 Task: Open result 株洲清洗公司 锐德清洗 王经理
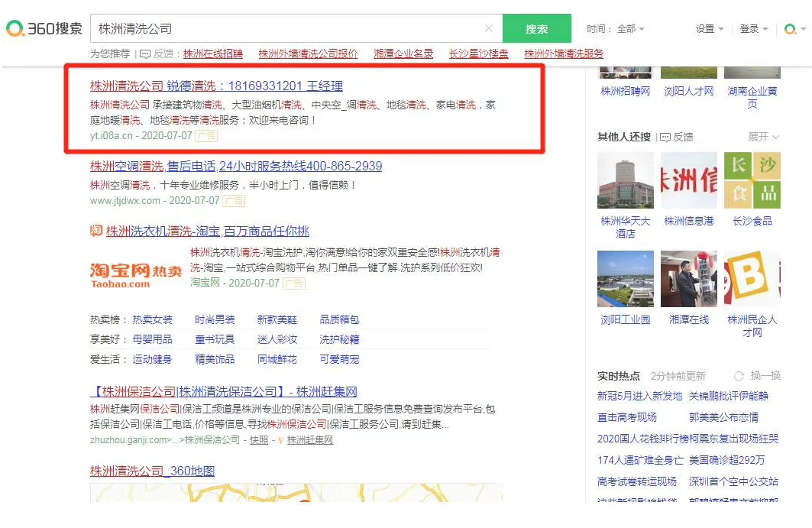[216, 86]
